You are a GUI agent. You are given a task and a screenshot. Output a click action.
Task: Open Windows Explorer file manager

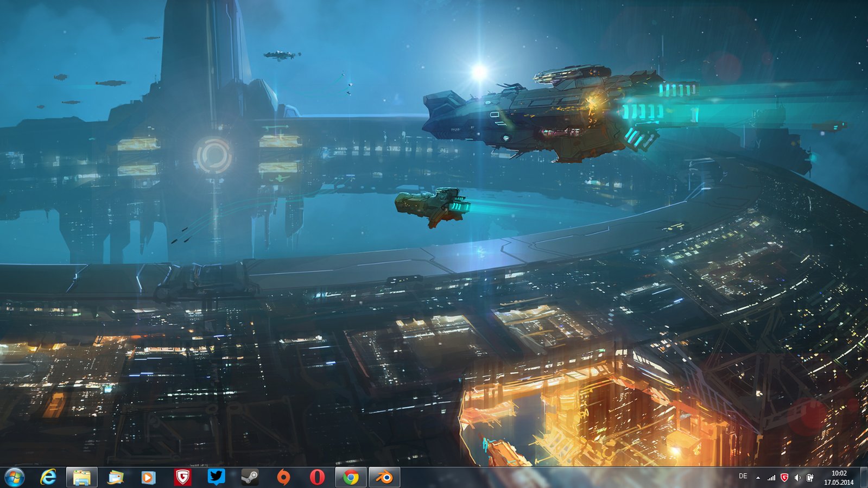point(82,478)
